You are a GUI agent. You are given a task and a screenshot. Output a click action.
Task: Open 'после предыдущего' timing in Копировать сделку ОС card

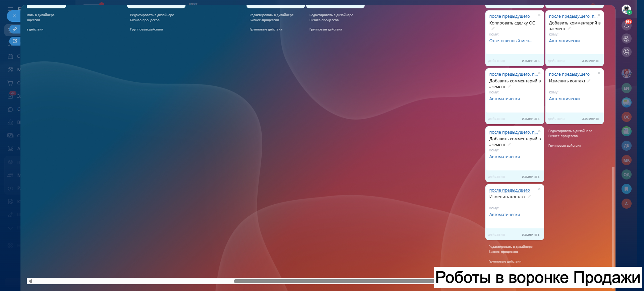click(x=509, y=16)
